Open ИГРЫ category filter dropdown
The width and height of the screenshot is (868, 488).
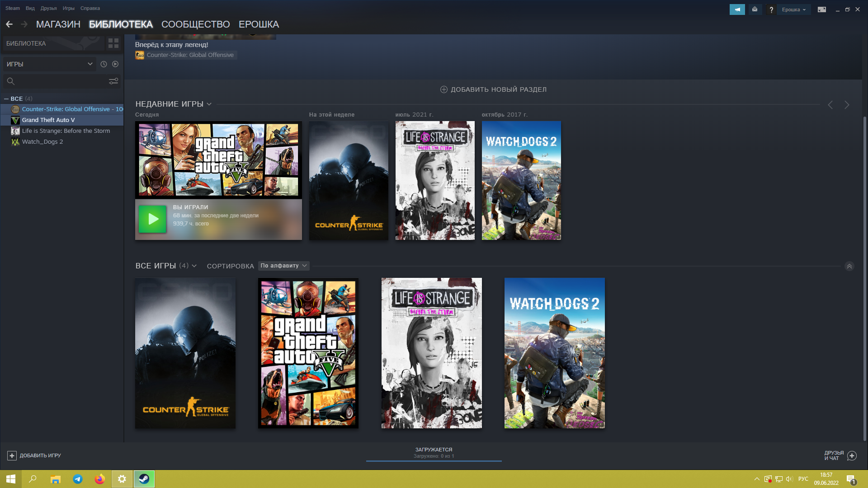(49, 64)
